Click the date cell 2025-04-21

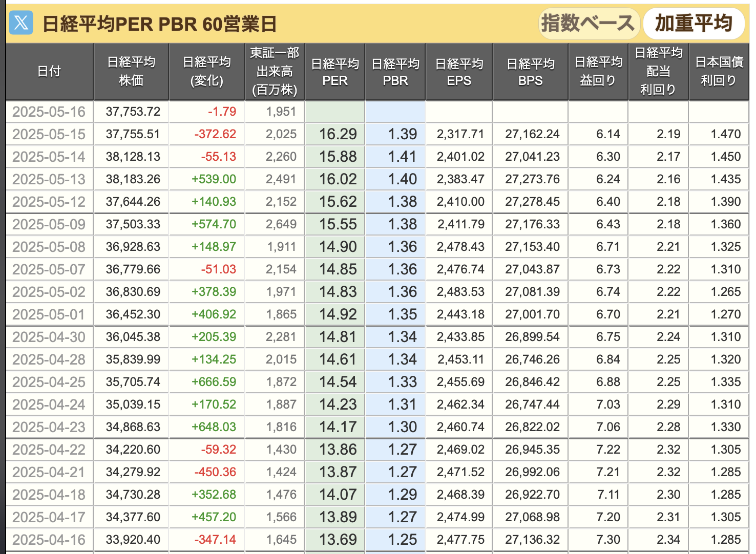[49, 472]
